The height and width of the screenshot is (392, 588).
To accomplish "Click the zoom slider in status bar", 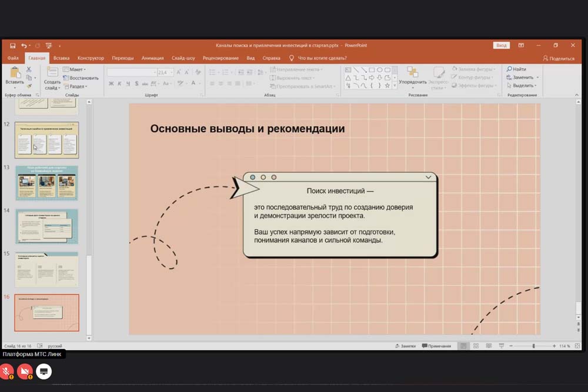I will pyautogui.click(x=533, y=346).
